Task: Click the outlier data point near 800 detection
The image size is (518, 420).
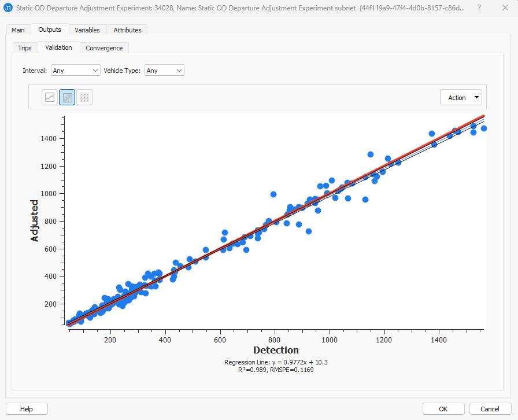Action: 273,194
